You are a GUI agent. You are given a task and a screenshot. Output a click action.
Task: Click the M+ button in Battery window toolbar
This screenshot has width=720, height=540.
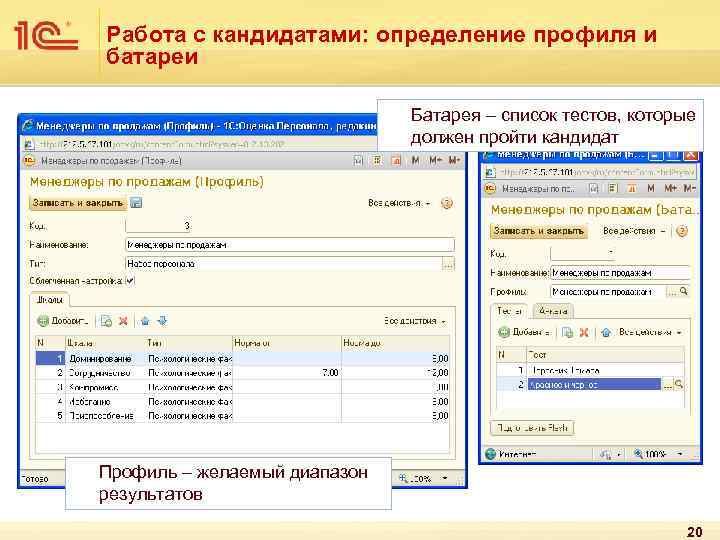point(670,188)
